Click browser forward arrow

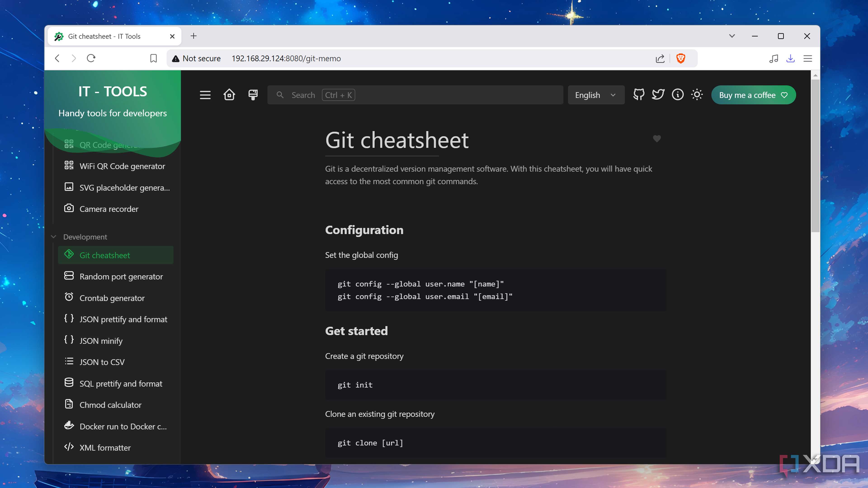click(74, 58)
